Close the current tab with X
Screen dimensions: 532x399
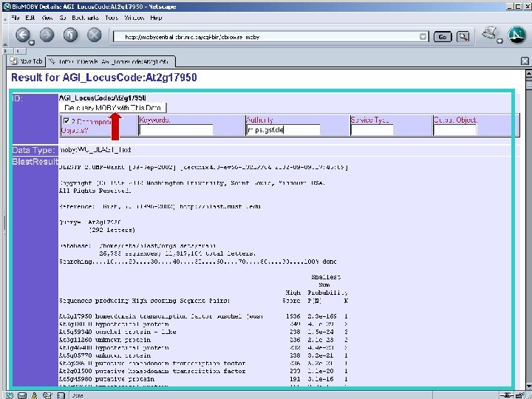[x=525, y=61]
